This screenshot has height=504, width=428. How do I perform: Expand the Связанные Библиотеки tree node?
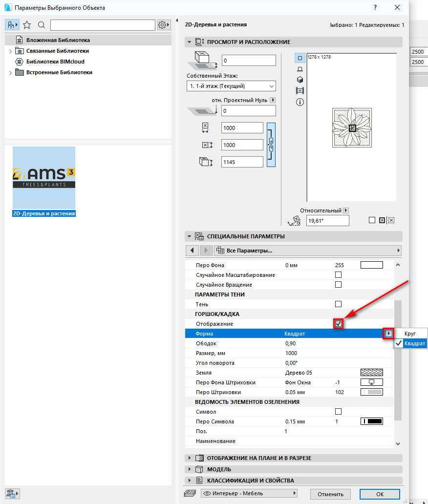pyautogui.click(x=10, y=51)
